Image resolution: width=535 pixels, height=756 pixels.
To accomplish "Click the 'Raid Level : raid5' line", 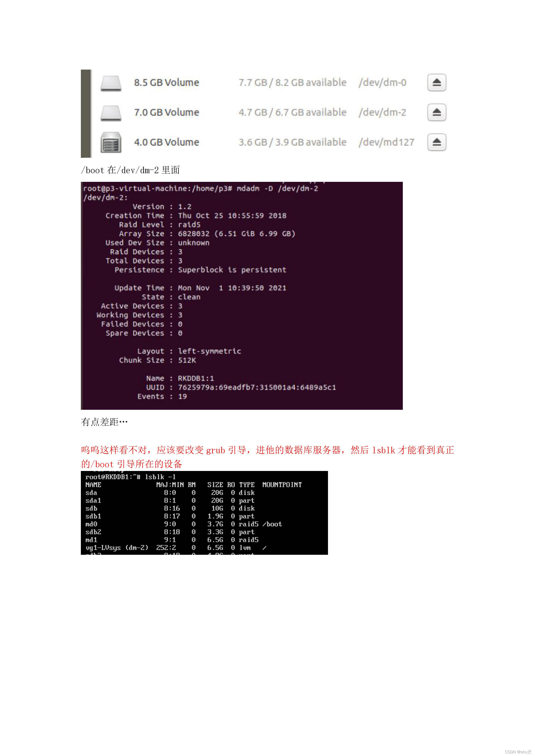I will pyautogui.click(x=160, y=224).
